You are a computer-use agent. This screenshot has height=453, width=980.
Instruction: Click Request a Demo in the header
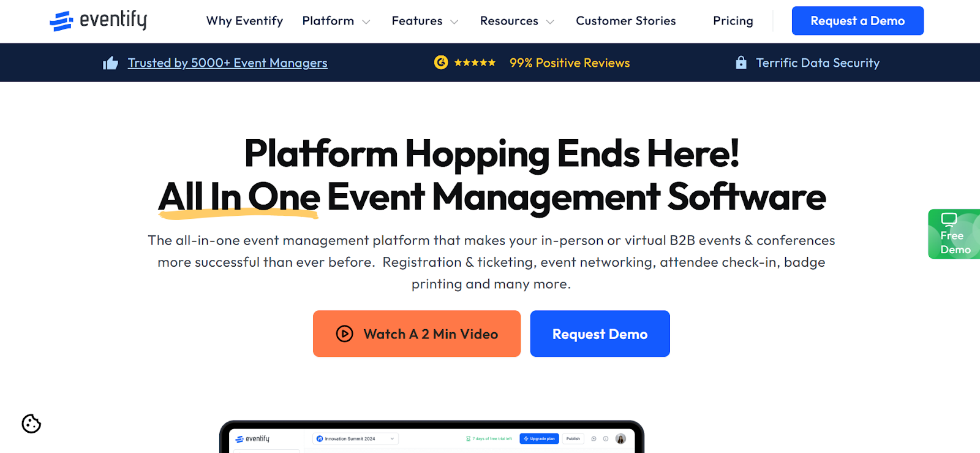(x=858, y=21)
